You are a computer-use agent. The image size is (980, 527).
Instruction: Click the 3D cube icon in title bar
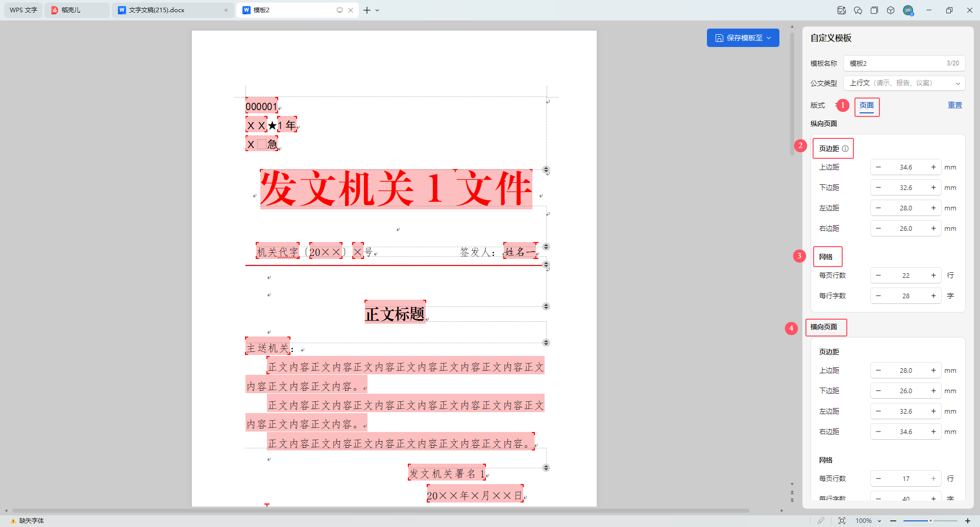[891, 10]
